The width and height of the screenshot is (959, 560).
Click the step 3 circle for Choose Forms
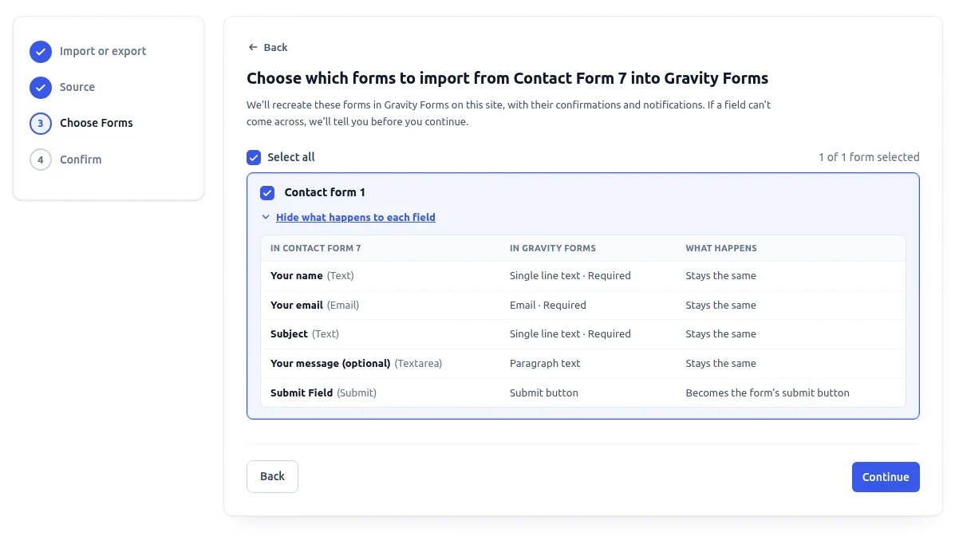pos(41,124)
